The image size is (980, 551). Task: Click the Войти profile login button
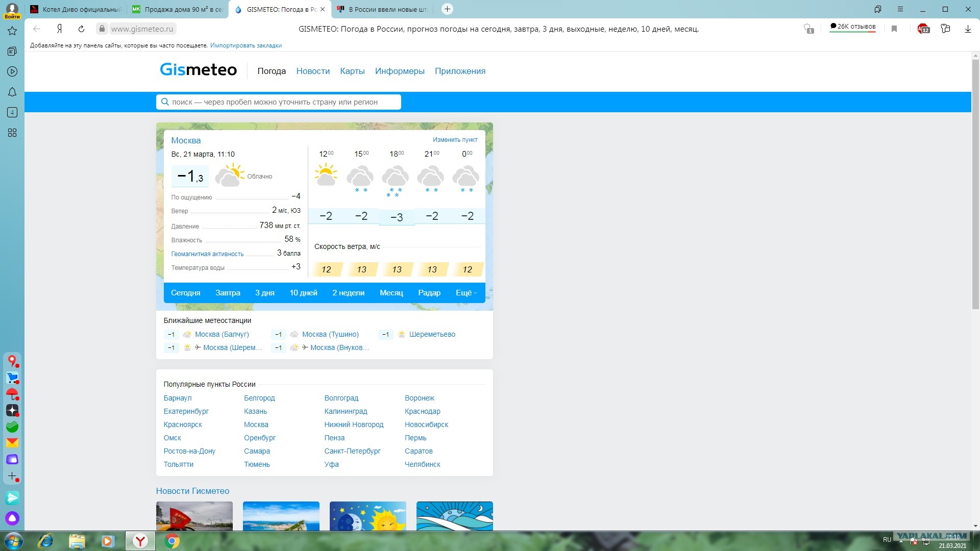pyautogui.click(x=12, y=11)
